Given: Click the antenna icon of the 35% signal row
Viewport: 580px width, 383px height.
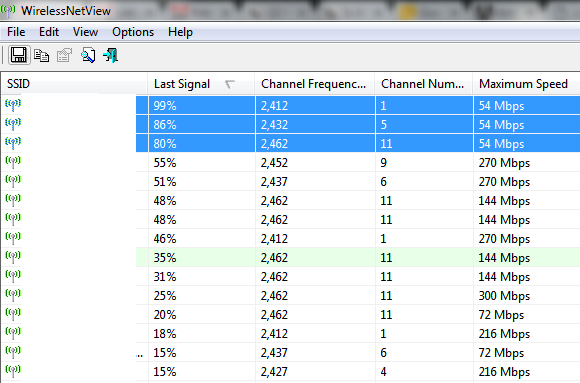Looking at the screenshot, I should [x=13, y=257].
